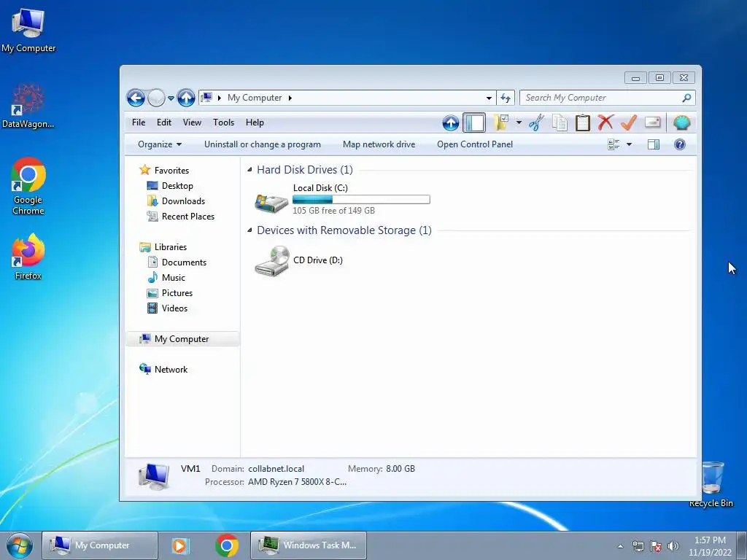Open the Tools menu
This screenshot has width=747, height=560.
[223, 122]
